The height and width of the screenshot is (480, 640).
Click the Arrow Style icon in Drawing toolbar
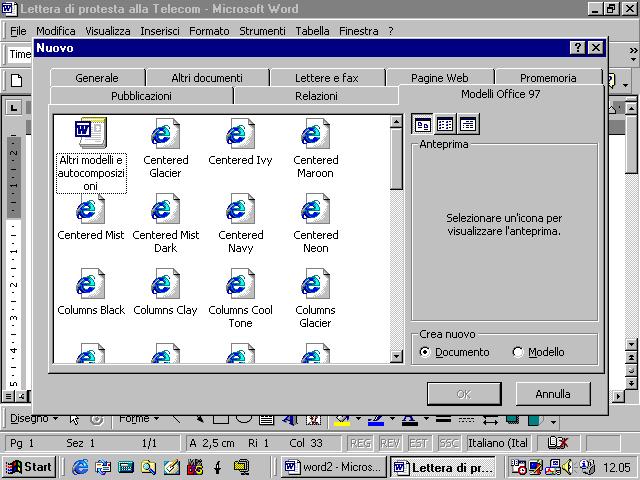pos(490,420)
